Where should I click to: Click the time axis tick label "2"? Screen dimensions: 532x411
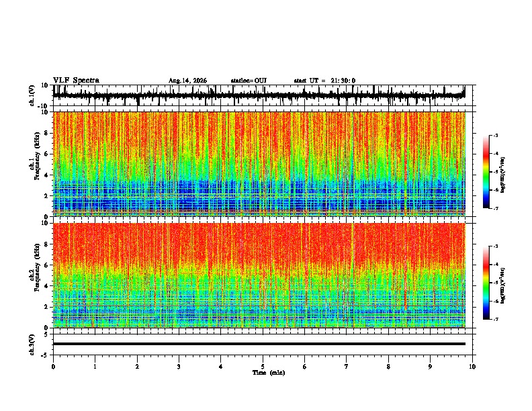[137, 367]
